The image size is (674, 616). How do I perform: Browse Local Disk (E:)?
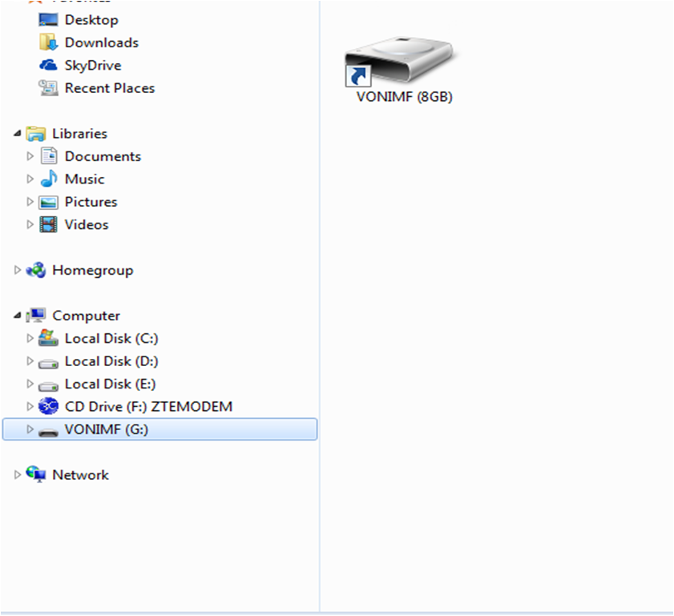pyautogui.click(x=110, y=384)
